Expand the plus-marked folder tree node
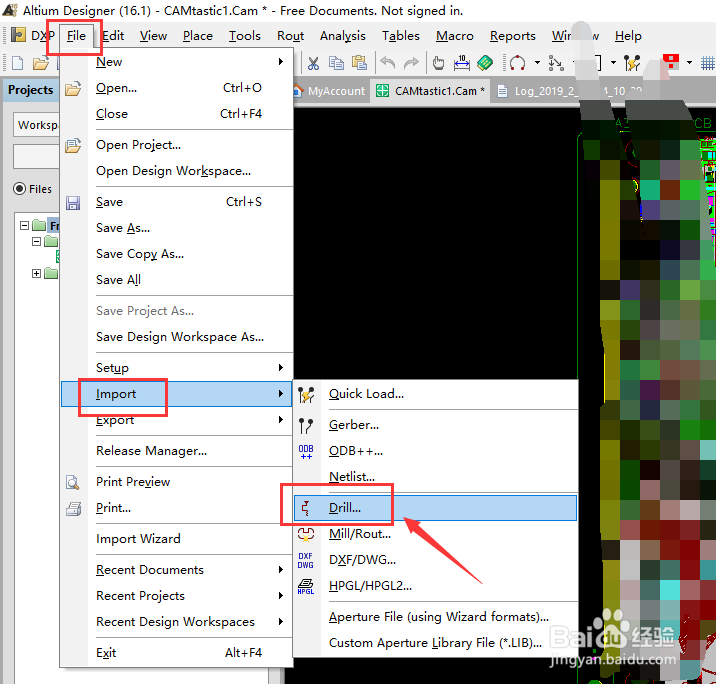 (37, 273)
